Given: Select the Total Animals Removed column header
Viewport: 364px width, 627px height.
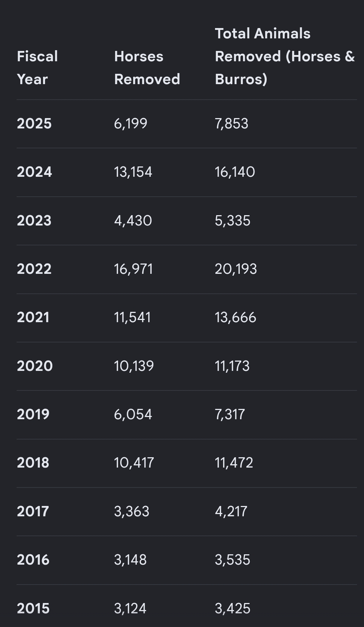Looking at the screenshot, I should 285,56.
